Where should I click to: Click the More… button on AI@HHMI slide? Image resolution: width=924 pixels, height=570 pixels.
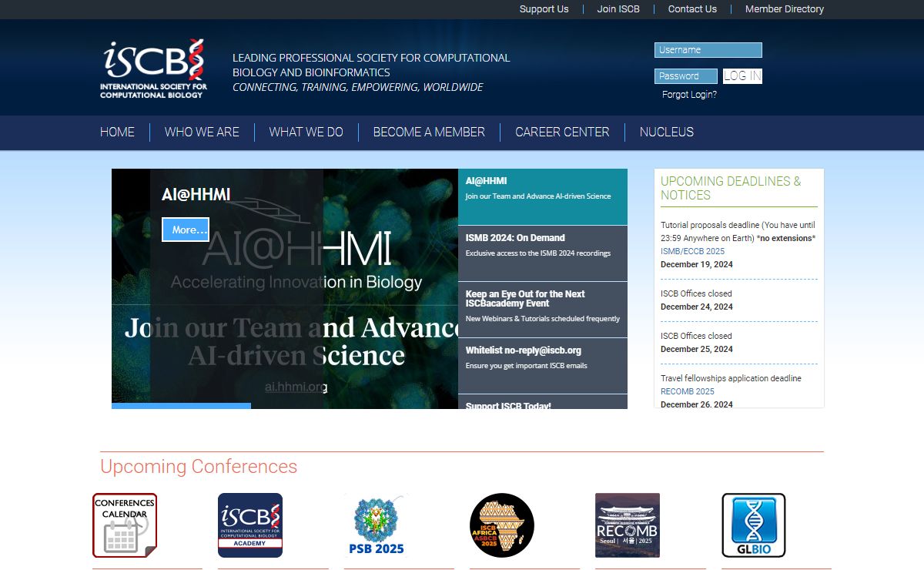pos(186,230)
